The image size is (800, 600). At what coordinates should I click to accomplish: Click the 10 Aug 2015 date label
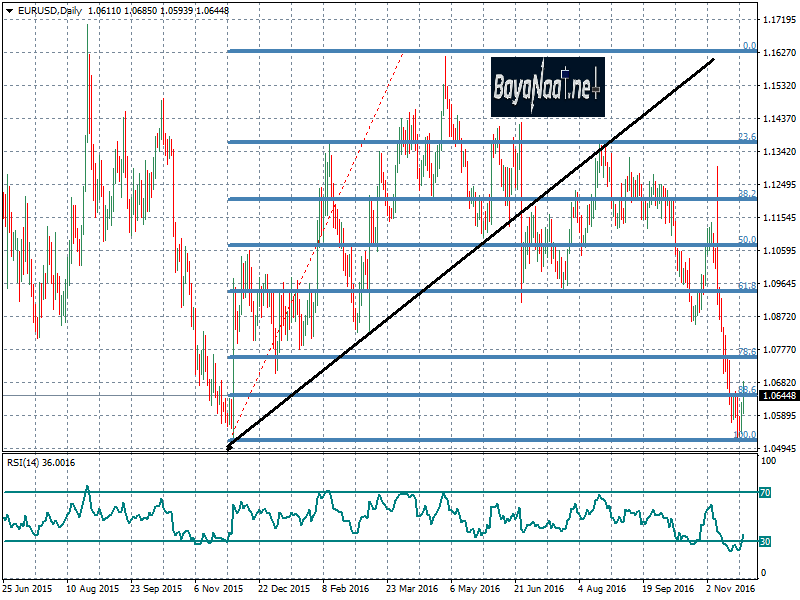pos(92,590)
